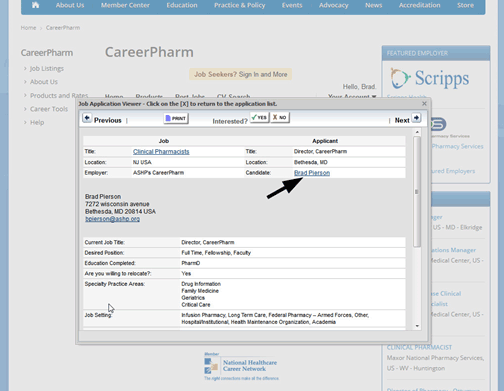Open the Clinical Pharmacists job link

[x=161, y=152]
